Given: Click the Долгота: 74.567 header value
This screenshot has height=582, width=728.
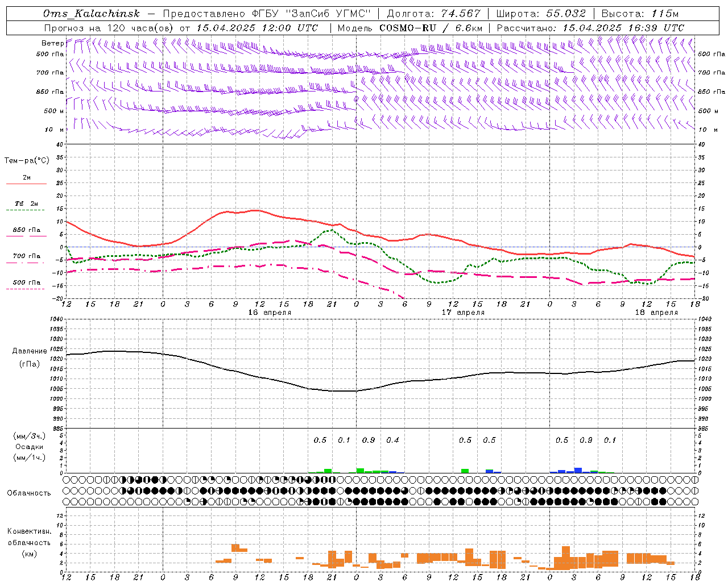Looking at the screenshot, I should tap(434, 14).
